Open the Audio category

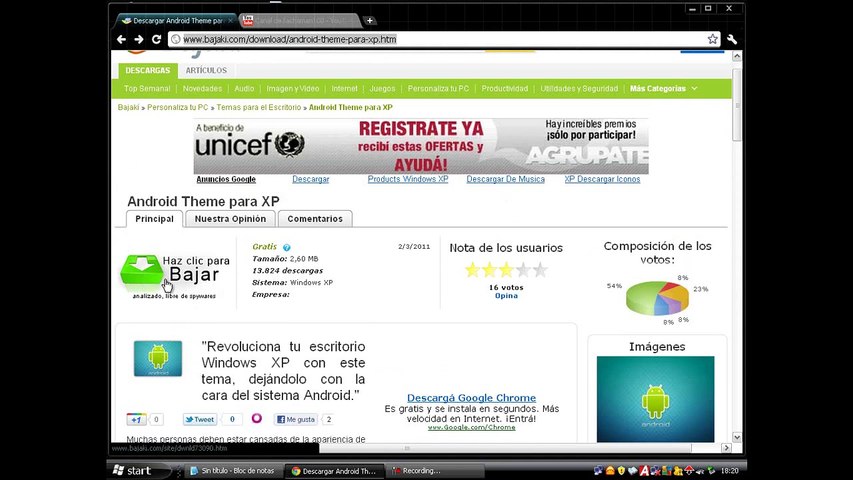click(244, 89)
